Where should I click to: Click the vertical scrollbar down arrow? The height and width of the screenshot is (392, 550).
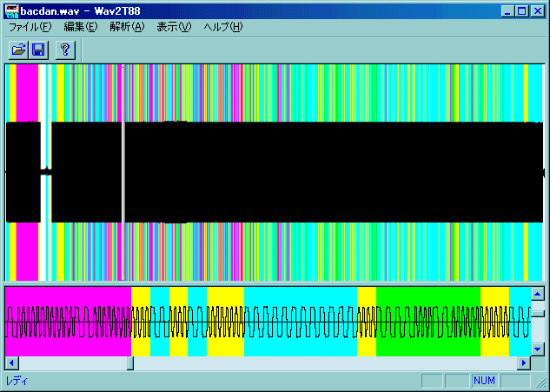(x=538, y=349)
